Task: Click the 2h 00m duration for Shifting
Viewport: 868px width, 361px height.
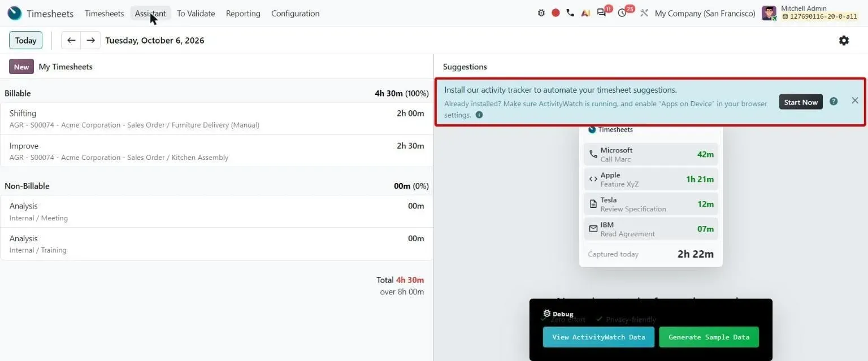Action: pyautogui.click(x=410, y=113)
